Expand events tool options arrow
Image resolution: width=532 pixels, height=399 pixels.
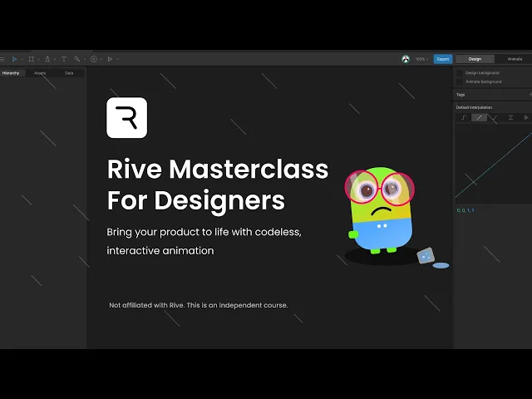click(x=101, y=59)
